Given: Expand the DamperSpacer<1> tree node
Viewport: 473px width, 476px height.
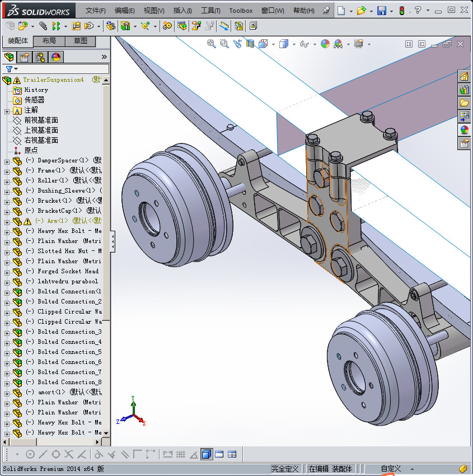Looking at the screenshot, I should point(7,162).
